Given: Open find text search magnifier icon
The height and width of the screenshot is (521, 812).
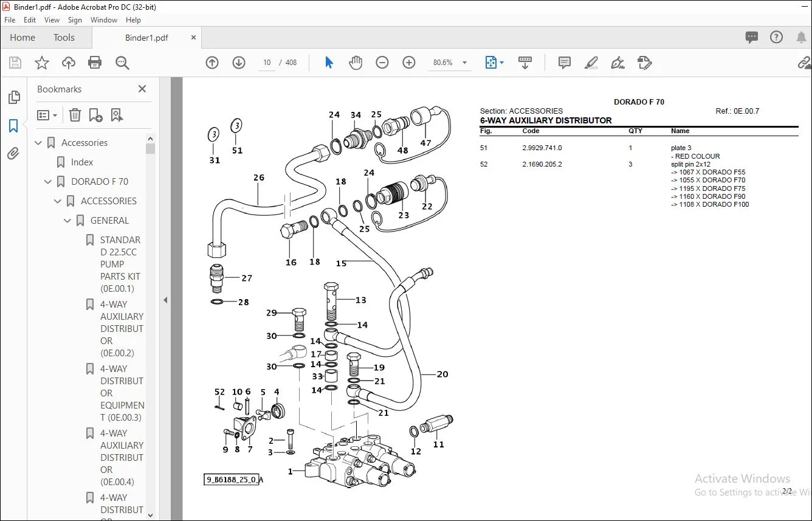Looking at the screenshot, I should pos(122,63).
